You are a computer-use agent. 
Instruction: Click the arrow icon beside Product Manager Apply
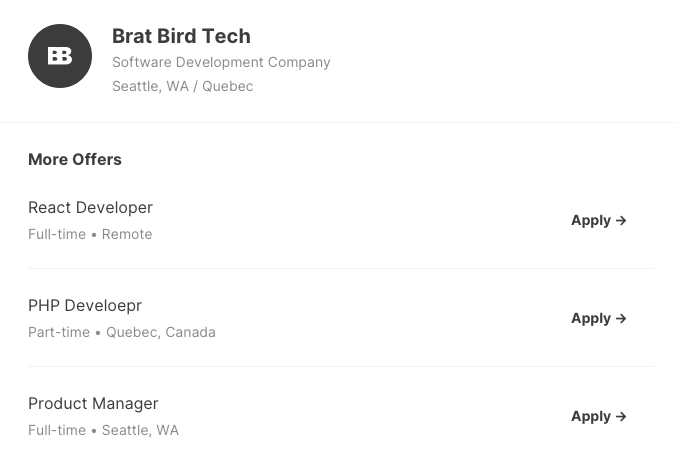click(622, 416)
